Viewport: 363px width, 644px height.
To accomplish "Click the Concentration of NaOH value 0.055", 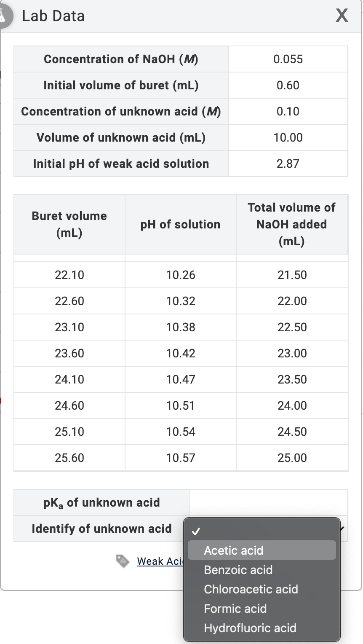I will click(288, 59).
